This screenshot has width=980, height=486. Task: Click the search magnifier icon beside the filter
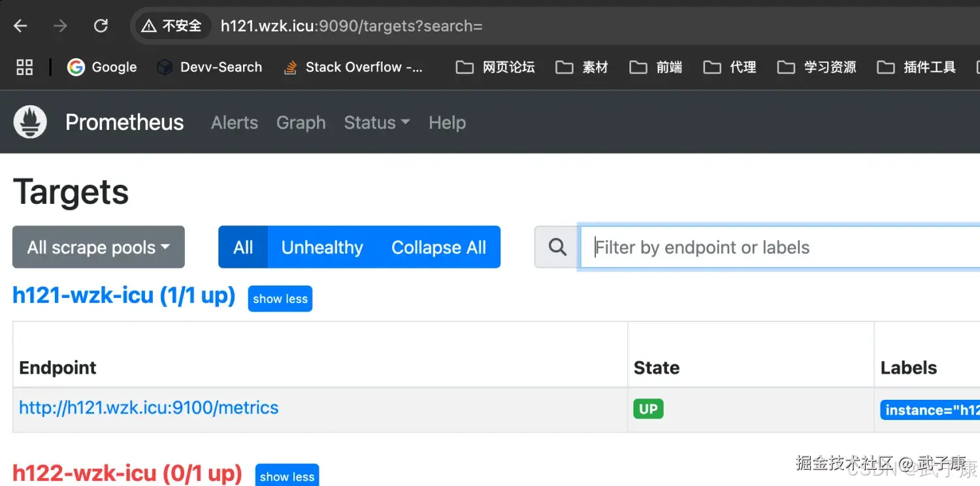pos(556,247)
